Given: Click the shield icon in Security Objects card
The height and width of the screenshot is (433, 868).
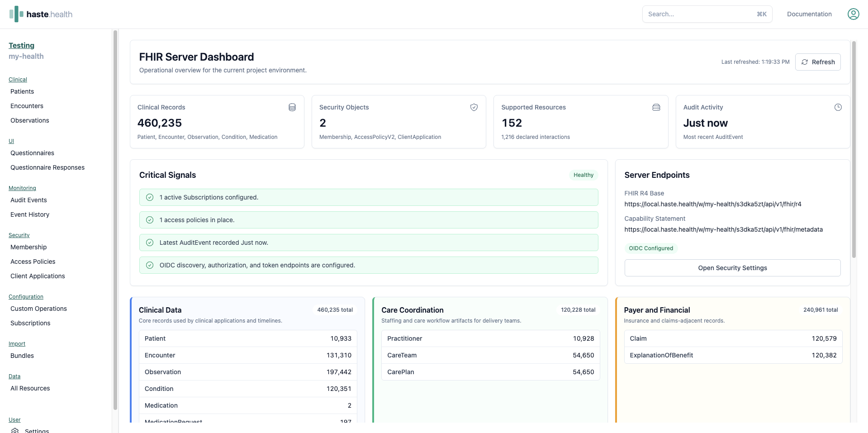Looking at the screenshot, I should click(474, 107).
